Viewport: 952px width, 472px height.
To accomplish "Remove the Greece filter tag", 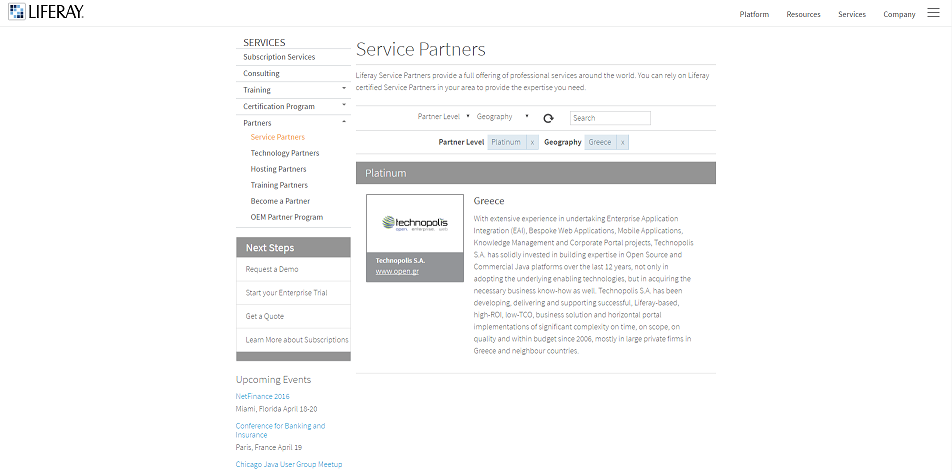I will 622,142.
